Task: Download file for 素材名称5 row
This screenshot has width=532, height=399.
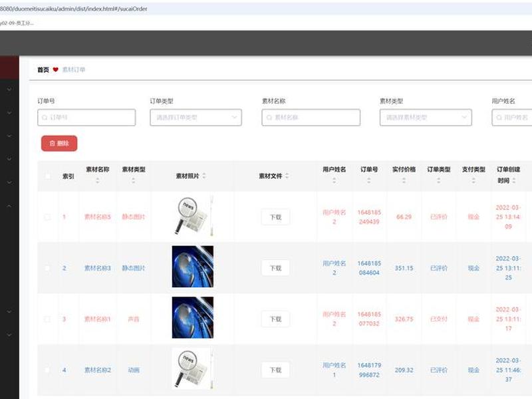Action: pos(275,217)
